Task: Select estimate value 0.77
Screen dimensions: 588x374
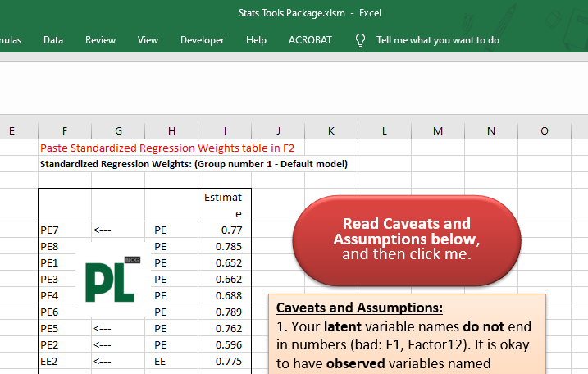Action: pos(225,230)
